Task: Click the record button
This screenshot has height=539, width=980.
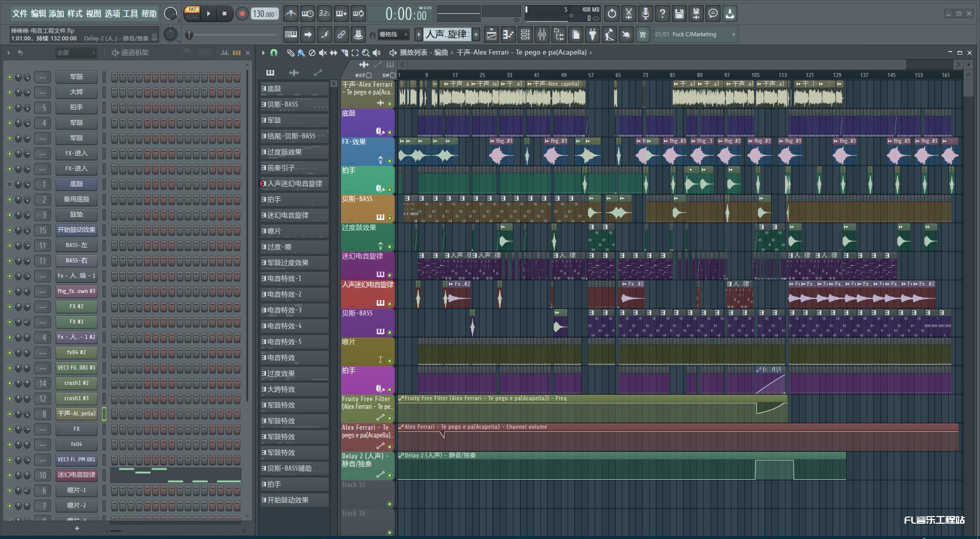Action: pos(242,14)
